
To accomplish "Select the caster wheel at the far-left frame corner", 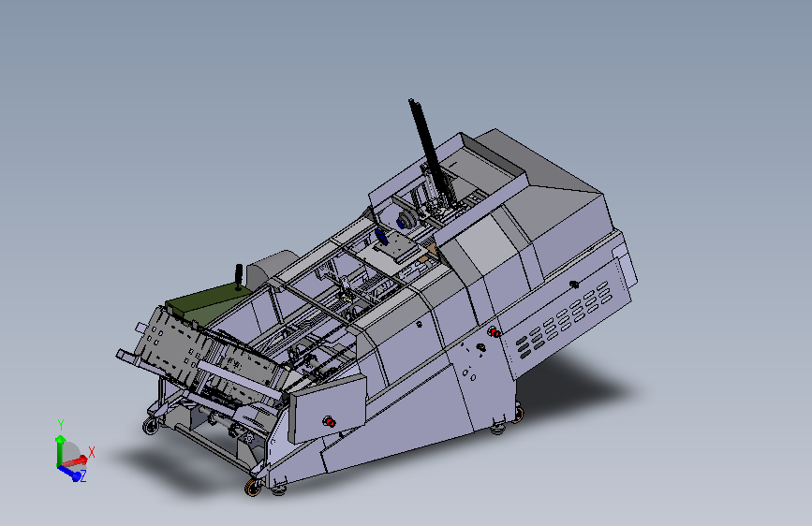I will [x=151, y=426].
